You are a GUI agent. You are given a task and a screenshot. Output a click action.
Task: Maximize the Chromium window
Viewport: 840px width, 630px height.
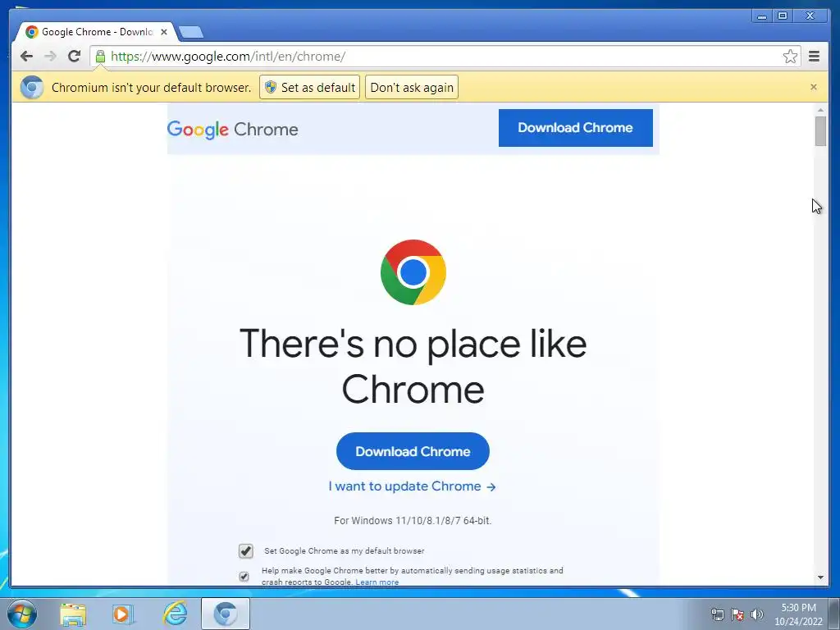click(x=782, y=16)
